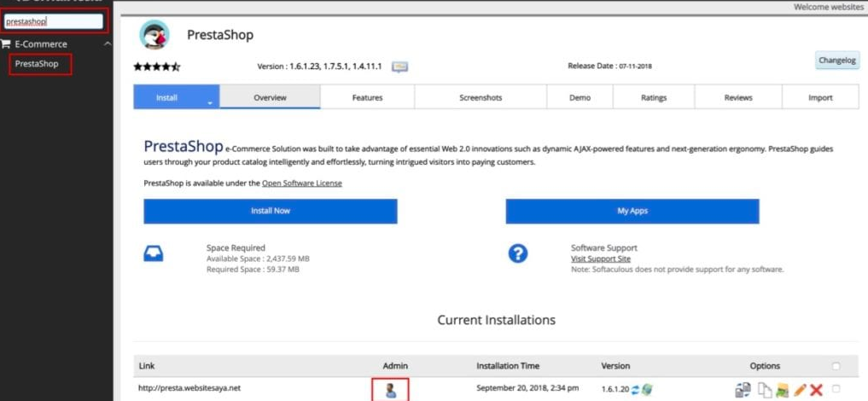The image size is (868, 401).
Task: Click the Required Space : 59.37 MB text
Action: tap(253, 270)
